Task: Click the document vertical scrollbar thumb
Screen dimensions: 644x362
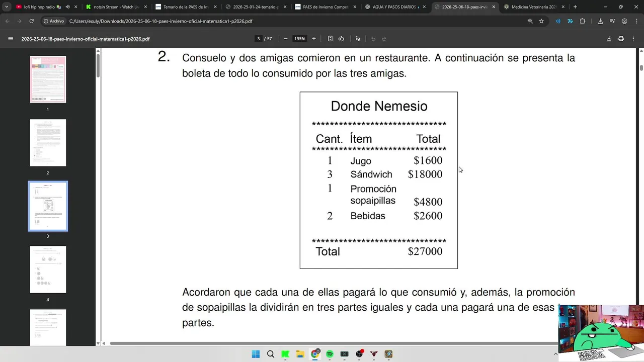Action: pos(641,67)
